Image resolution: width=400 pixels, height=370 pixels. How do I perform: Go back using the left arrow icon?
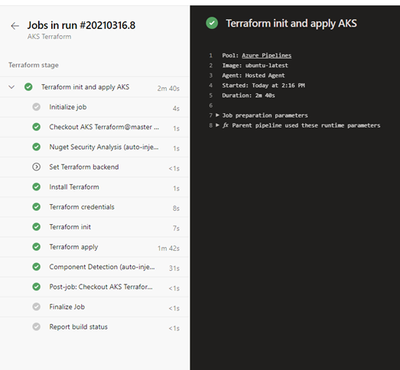pyautogui.click(x=15, y=26)
